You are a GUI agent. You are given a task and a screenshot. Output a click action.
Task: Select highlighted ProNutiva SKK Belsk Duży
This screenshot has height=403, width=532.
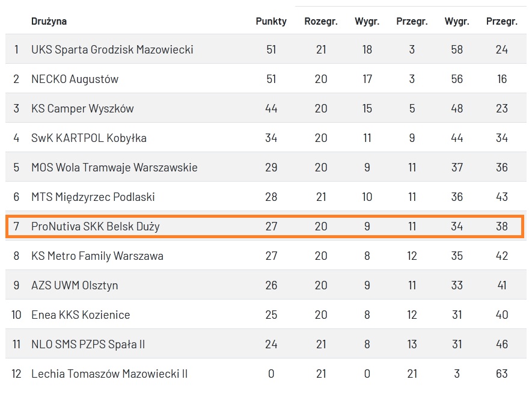coord(95,226)
